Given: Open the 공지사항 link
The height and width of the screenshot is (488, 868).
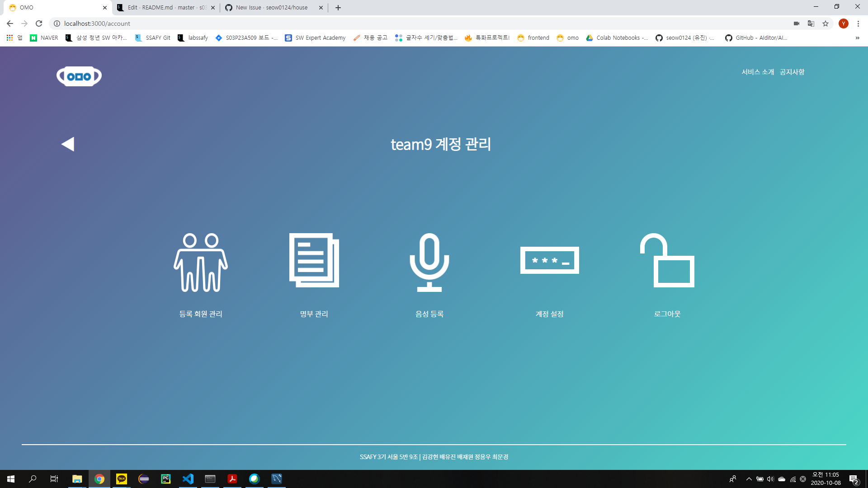Looking at the screenshot, I should tap(792, 72).
